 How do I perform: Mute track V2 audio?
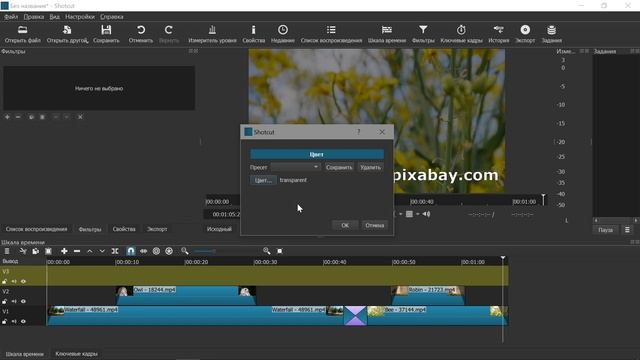[14, 301]
